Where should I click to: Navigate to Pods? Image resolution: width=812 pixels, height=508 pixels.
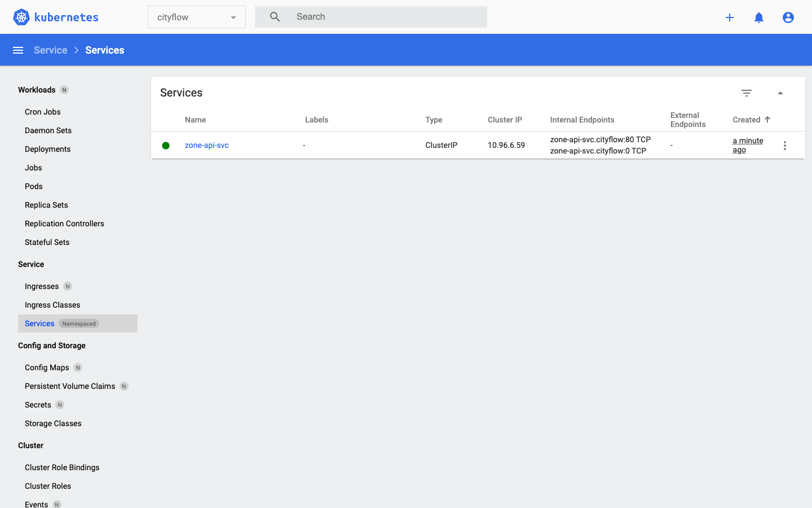(x=34, y=186)
